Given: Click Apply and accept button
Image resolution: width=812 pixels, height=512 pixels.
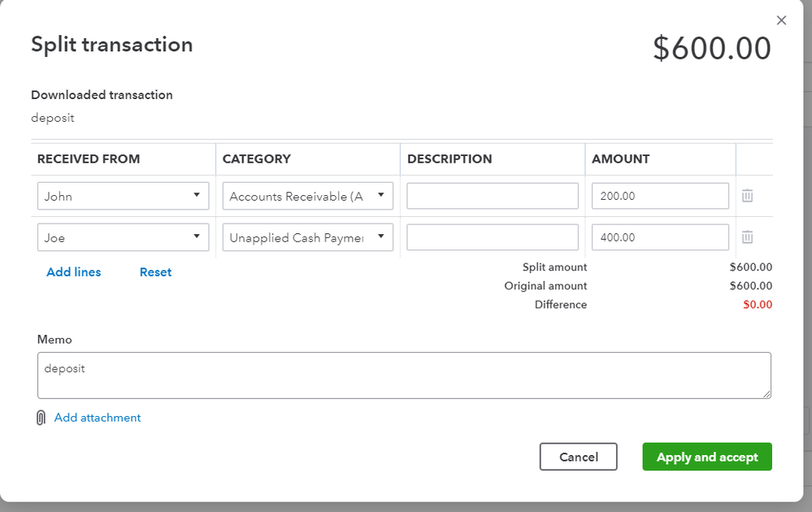Looking at the screenshot, I should (707, 457).
